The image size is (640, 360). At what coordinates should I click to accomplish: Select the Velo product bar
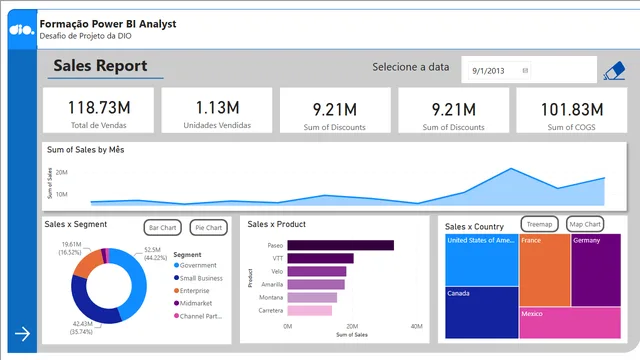point(317,271)
